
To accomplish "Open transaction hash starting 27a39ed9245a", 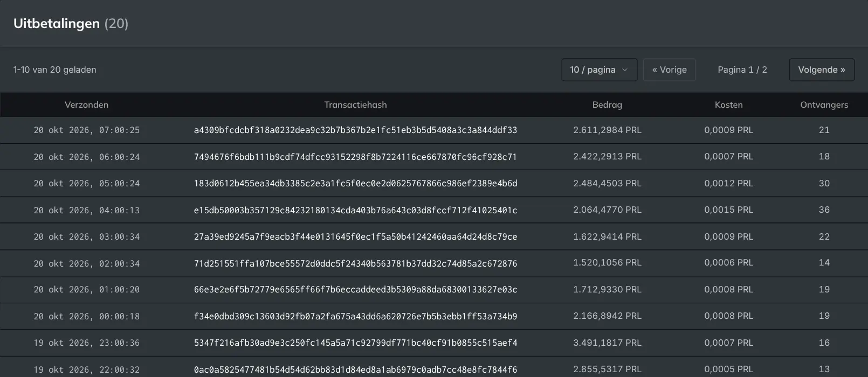I will (x=355, y=236).
